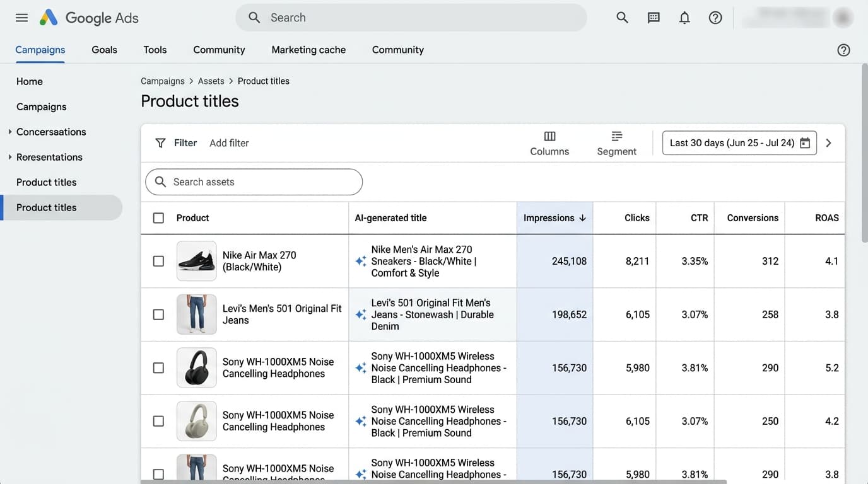Sort by the ROAS column header
The image size is (868, 484).
827,218
